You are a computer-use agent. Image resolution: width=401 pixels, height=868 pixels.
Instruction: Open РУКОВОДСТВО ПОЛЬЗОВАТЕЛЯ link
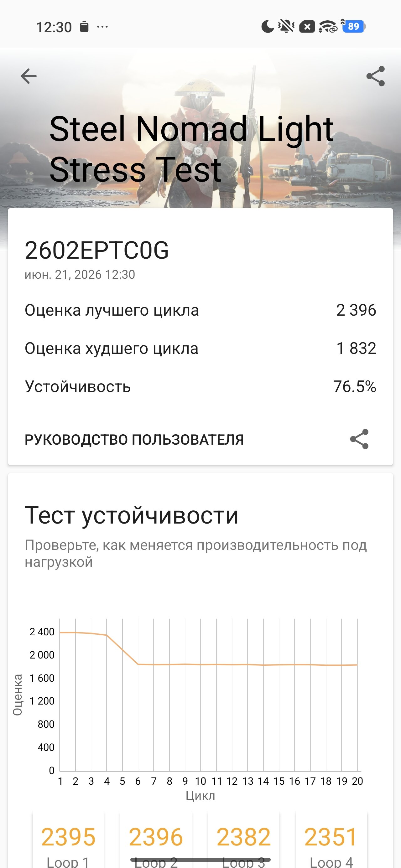click(x=134, y=440)
